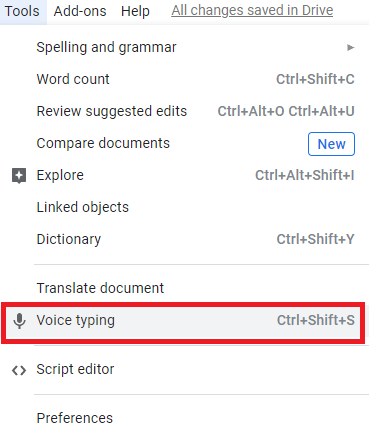This screenshot has width=369, height=429.
Task: Expand the Spelling and grammar submenu arrow
Action: (350, 47)
